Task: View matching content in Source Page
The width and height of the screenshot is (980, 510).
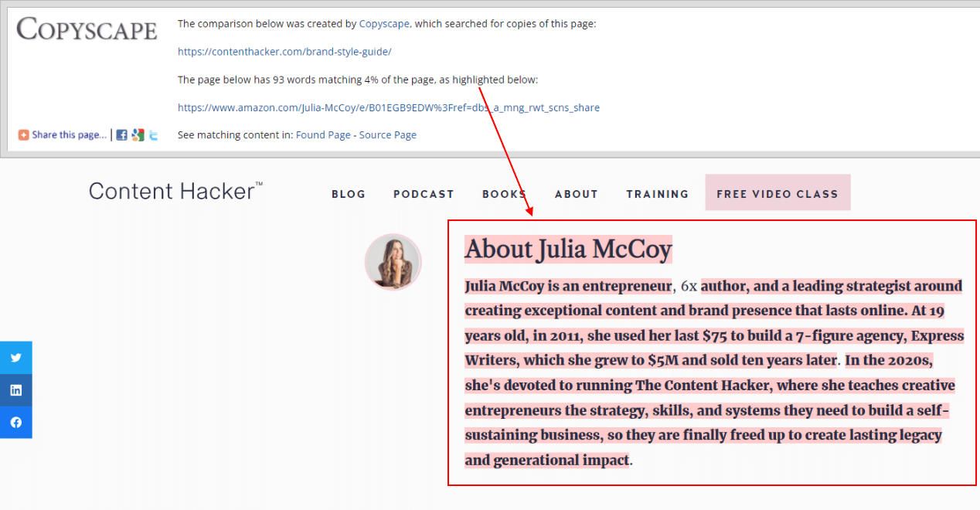Action: point(388,135)
